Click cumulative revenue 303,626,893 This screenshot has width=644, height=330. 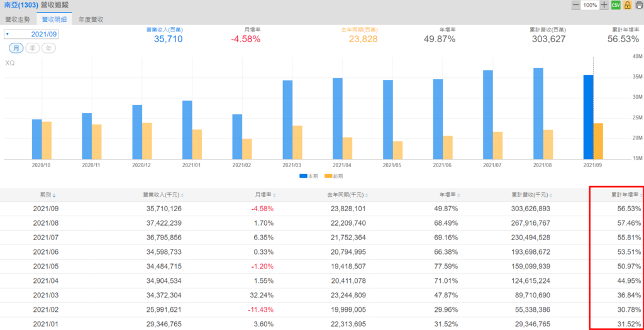(530, 209)
